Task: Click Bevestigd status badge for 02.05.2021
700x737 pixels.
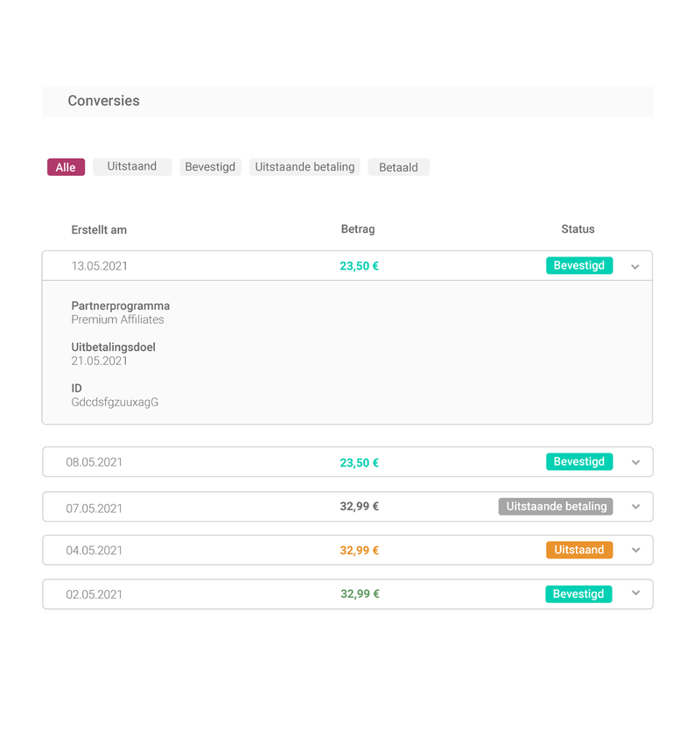Action: (x=579, y=593)
